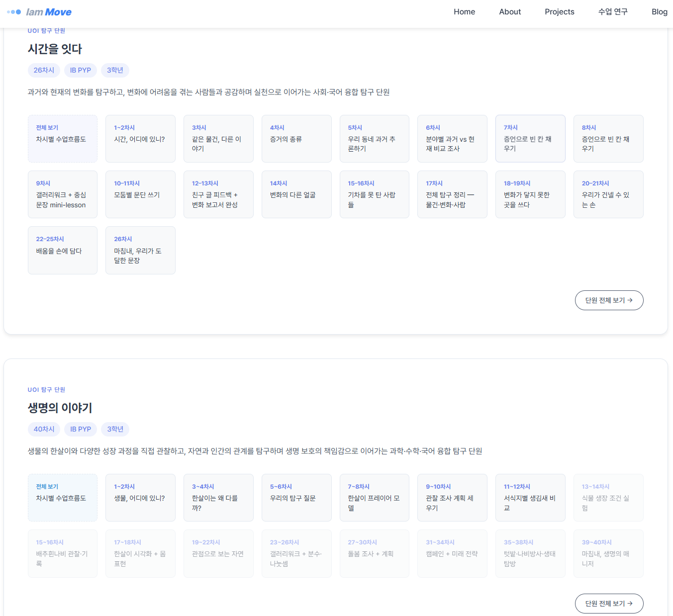Click the 40차시 tag under 생명의 이야기
The image size is (673, 616).
(44, 429)
